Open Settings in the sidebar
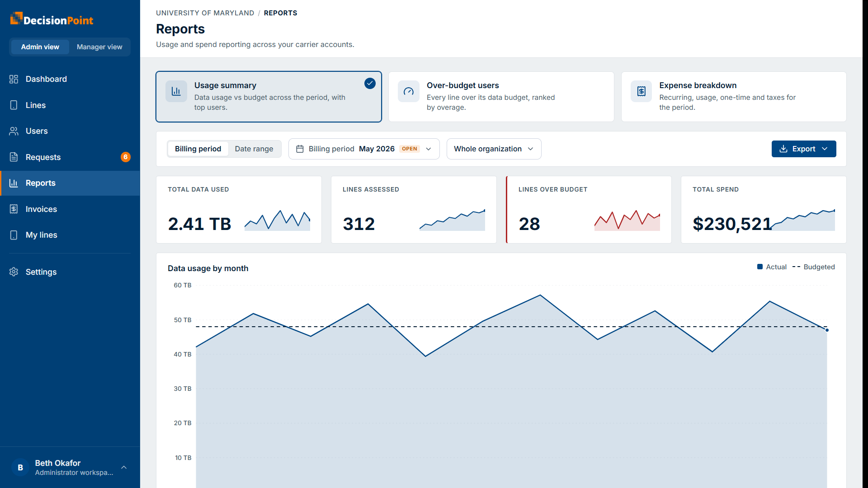 [x=70, y=272]
